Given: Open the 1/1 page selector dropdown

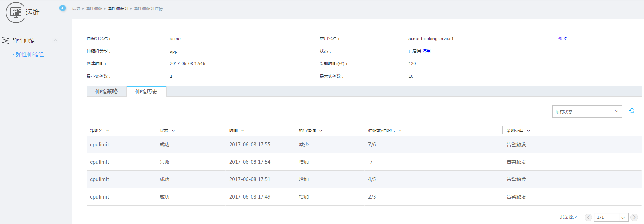Looking at the screenshot, I should pyautogui.click(x=611, y=217).
